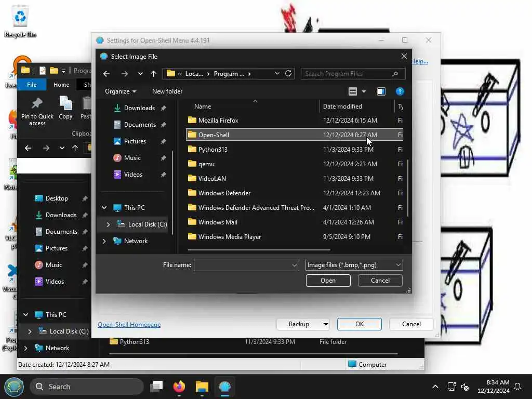Create a New folder in the dialog
Image resolution: width=532 pixels, height=399 pixels.
point(167,91)
